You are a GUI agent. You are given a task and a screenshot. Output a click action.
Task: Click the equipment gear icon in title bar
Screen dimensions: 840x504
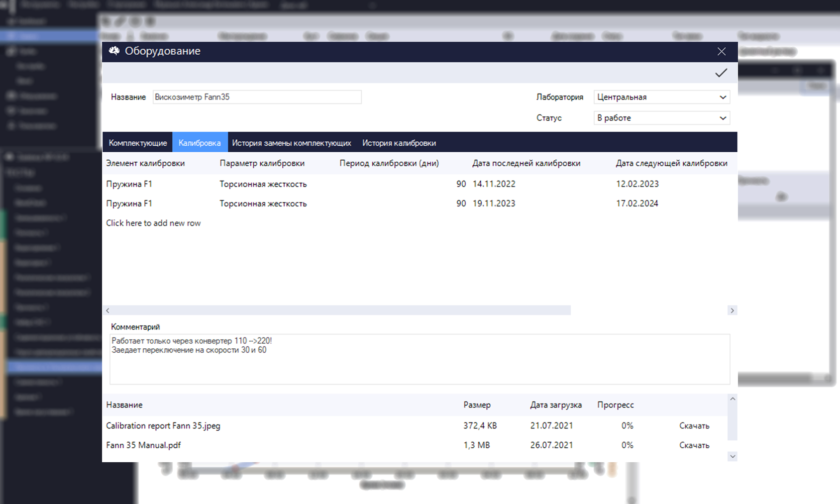click(114, 51)
